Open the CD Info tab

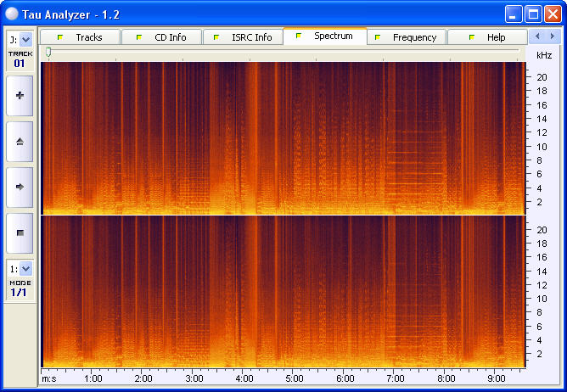[x=161, y=37]
